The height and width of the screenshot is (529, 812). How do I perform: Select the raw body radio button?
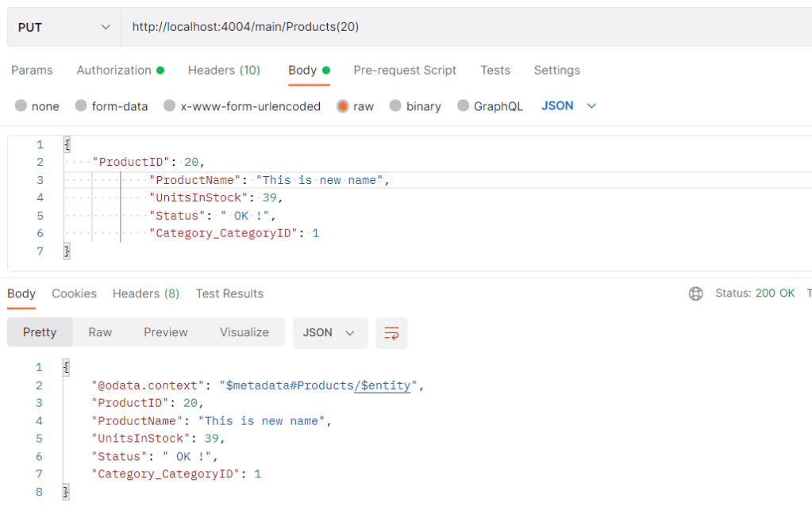tap(343, 106)
